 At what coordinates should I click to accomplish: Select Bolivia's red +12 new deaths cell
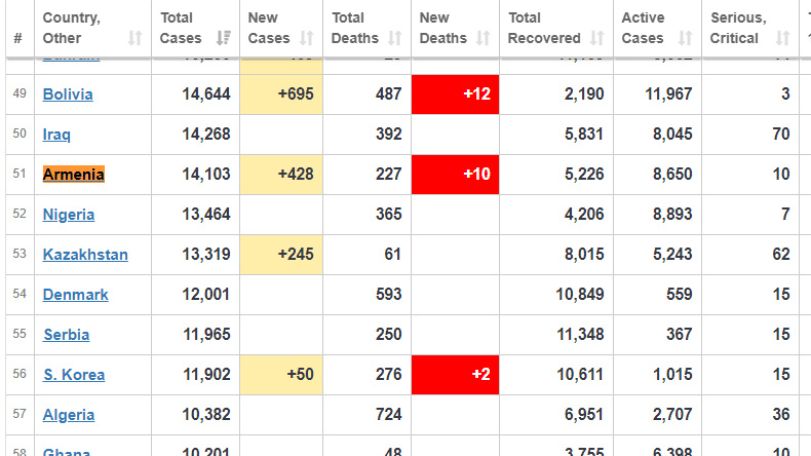click(x=455, y=94)
